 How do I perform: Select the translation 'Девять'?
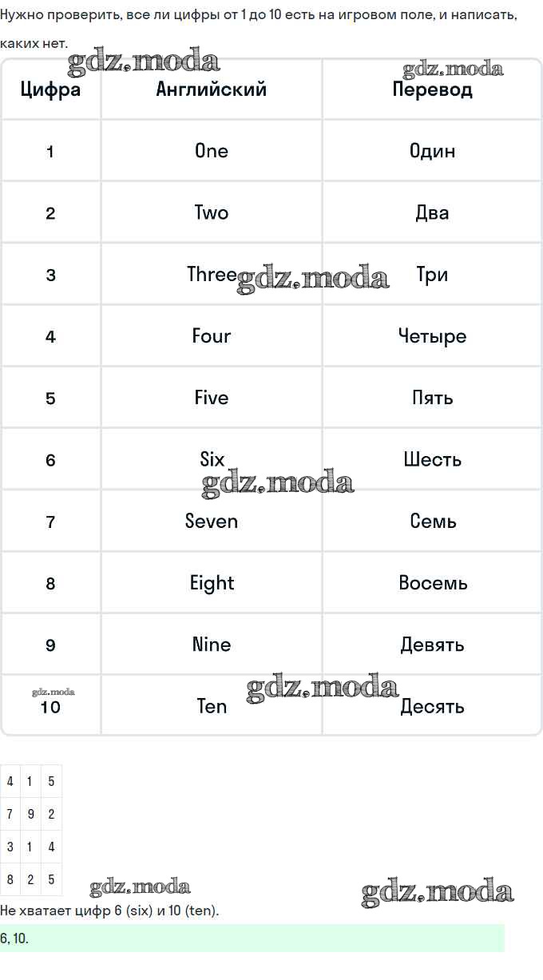tap(432, 645)
